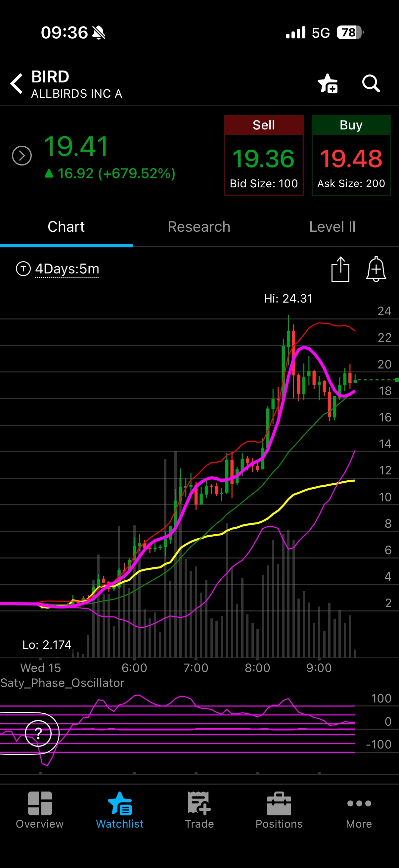Share the chart using share icon

tap(340, 269)
